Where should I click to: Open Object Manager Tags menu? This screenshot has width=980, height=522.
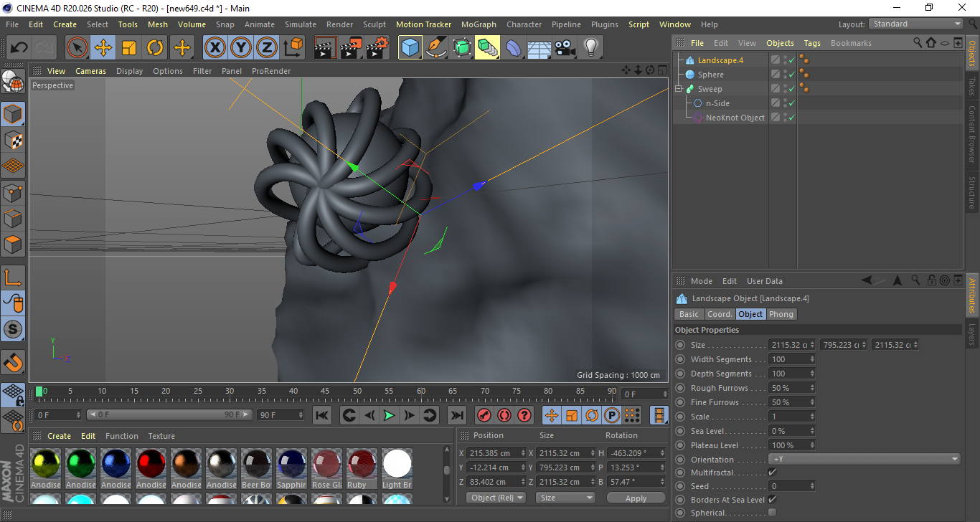(812, 43)
